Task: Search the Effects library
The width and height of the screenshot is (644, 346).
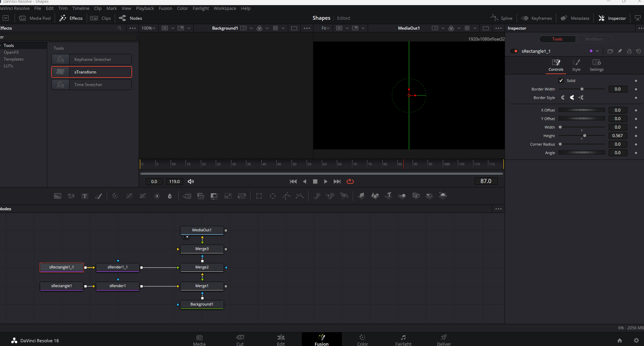Action: 120,28
